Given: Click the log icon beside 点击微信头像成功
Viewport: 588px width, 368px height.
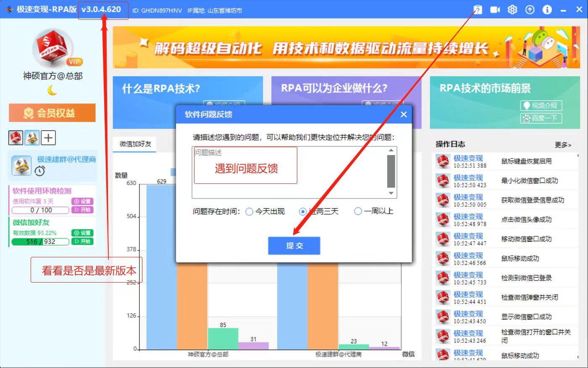Looking at the screenshot, I should (443, 219).
